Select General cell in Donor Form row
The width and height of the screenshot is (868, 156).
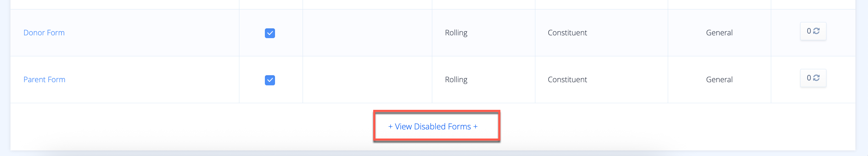(719, 33)
